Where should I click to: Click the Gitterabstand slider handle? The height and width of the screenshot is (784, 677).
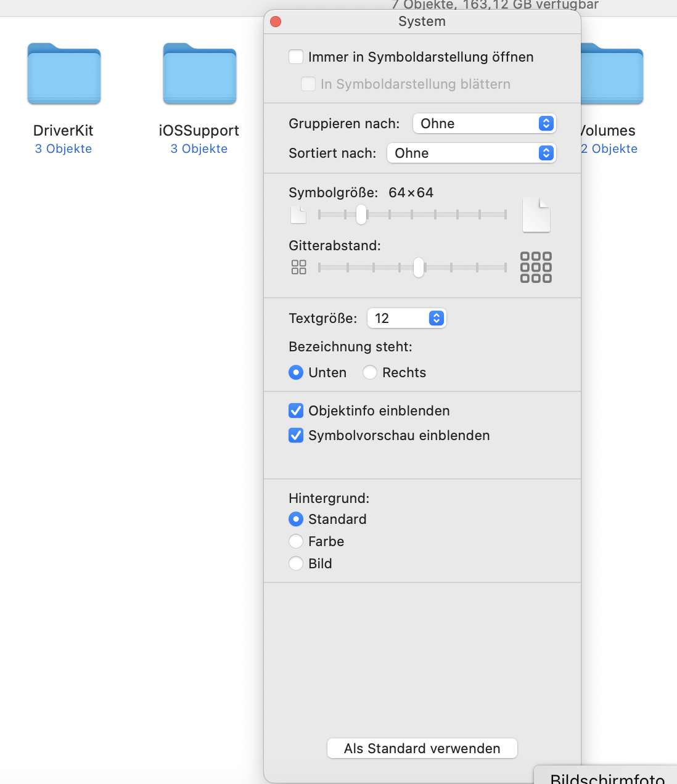(419, 267)
